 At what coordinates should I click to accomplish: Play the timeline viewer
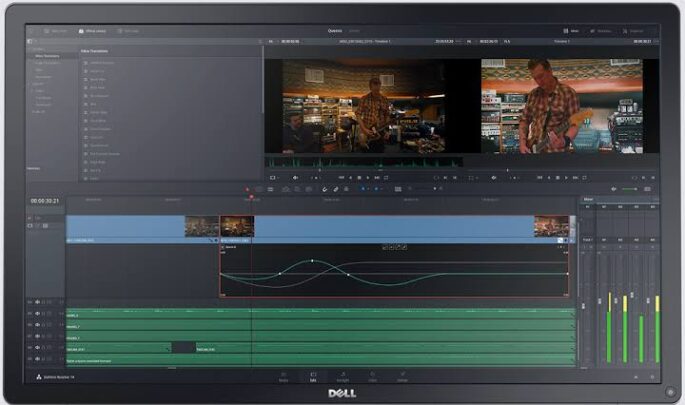click(566, 178)
